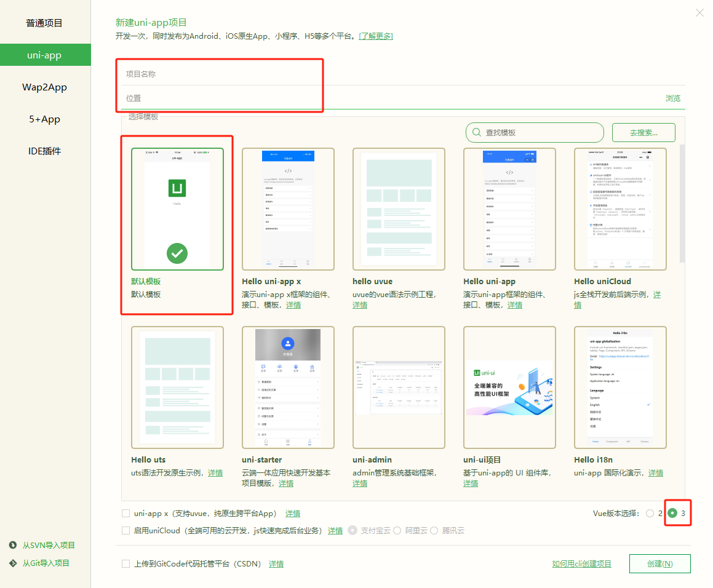Open 从Git导入项目 link
The width and height of the screenshot is (713, 588).
(46, 563)
